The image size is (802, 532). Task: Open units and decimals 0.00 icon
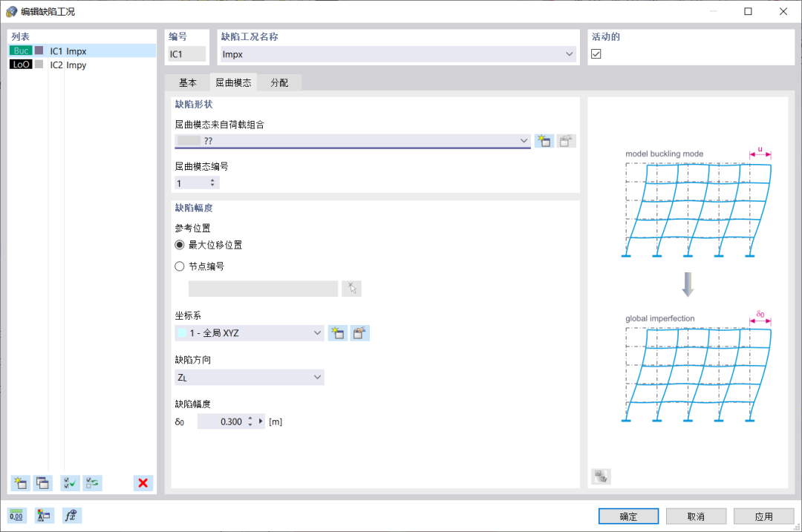pyautogui.click(x=16, y=516)
